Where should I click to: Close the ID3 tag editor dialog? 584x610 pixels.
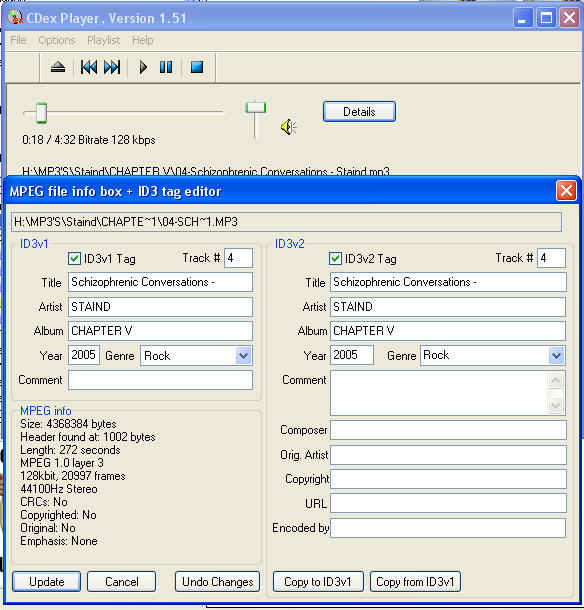coord(566,191)
